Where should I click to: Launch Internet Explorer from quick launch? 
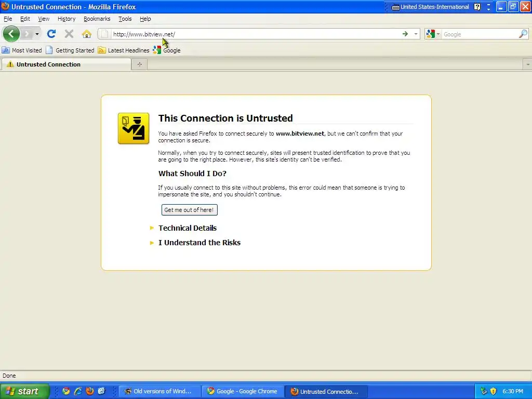pos(78,391)
